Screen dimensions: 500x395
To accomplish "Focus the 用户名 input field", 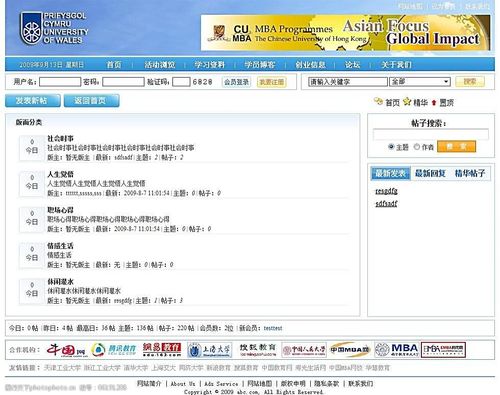I will pos(60,82).
